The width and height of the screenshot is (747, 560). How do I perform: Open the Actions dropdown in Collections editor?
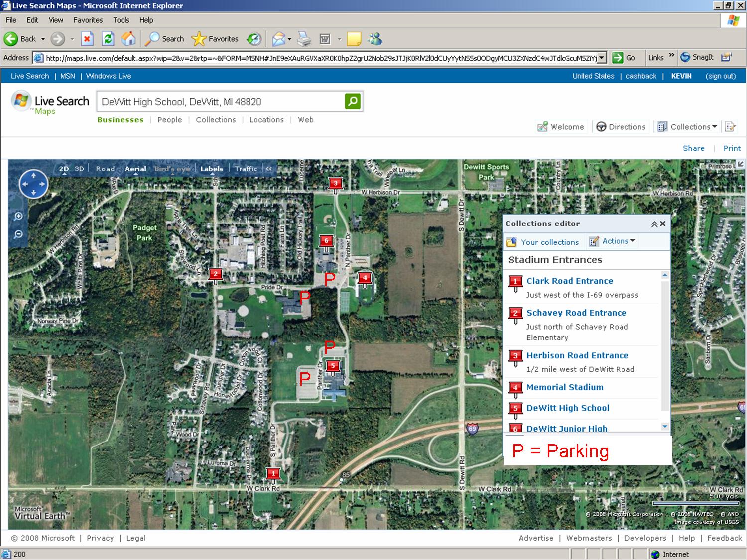point(613,241)
